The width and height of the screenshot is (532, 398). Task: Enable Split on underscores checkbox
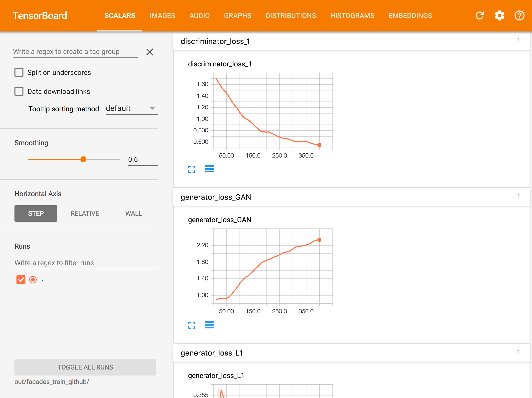19,72
